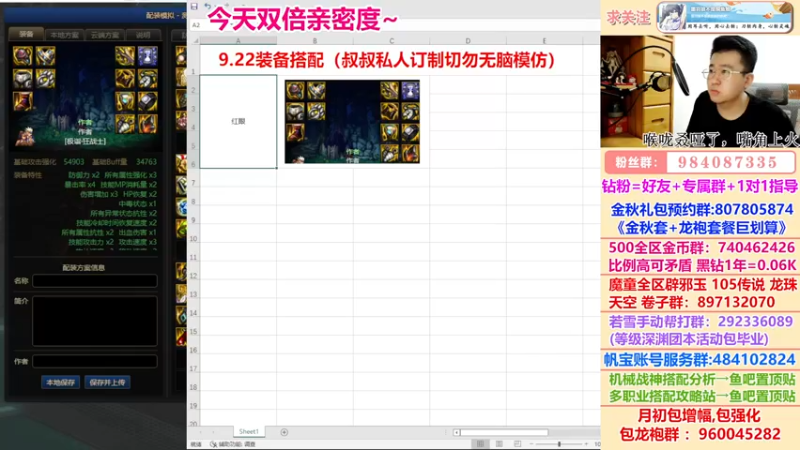
Task: Switch to Normal view in Excel status bar
Action: click(x=480, y=444)
